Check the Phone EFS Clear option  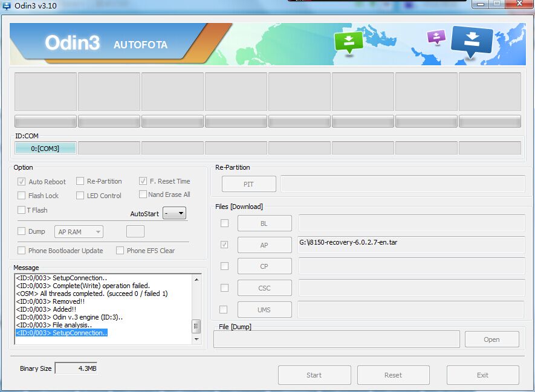(x=120, y=250)
